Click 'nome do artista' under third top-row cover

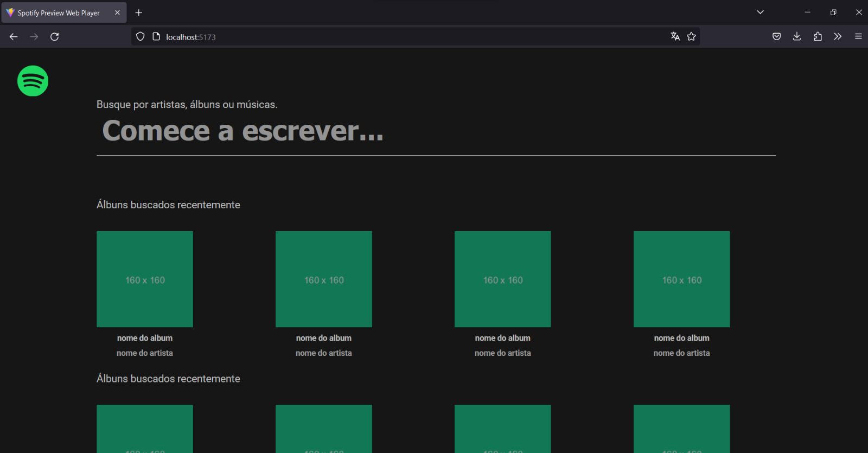point(503,353)
